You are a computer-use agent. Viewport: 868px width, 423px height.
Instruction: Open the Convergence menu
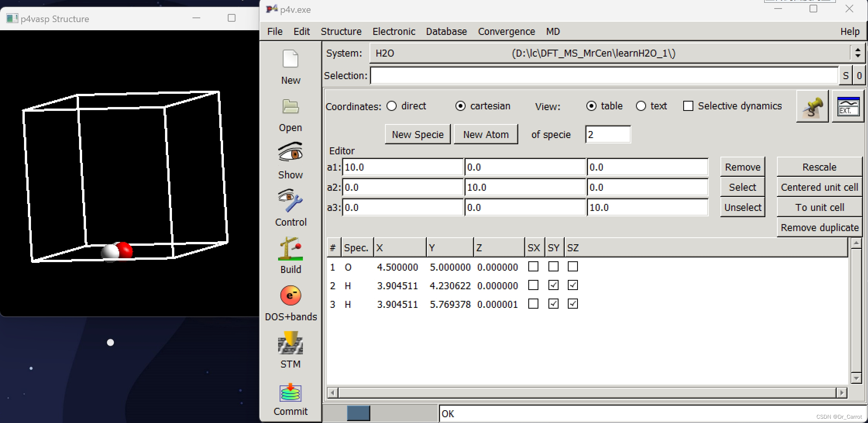point(506,31)
